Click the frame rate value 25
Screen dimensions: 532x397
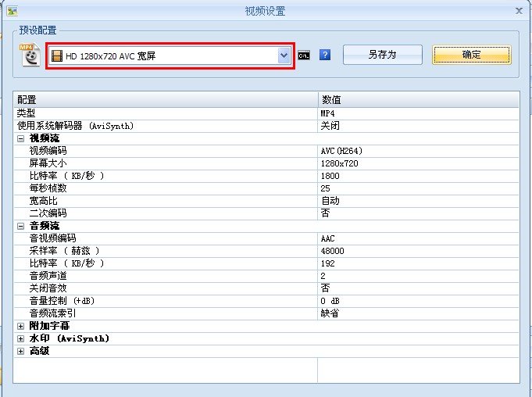click(x=419, y=188)
